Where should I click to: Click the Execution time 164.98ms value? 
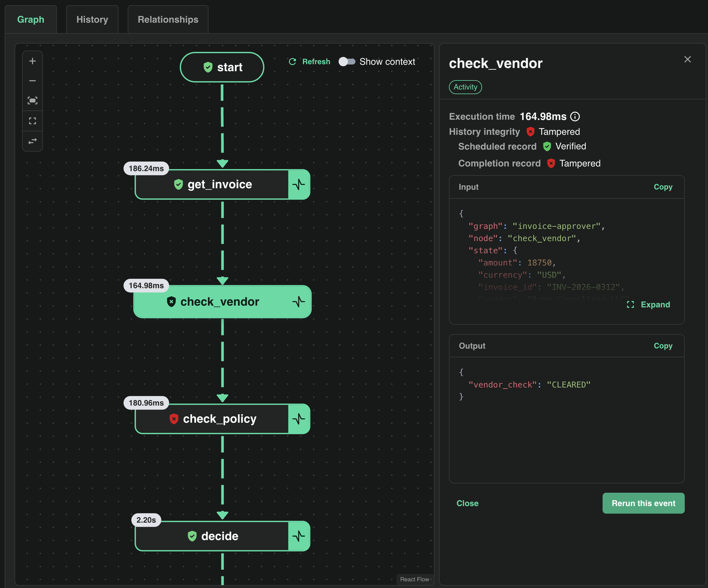coord(543,117)
